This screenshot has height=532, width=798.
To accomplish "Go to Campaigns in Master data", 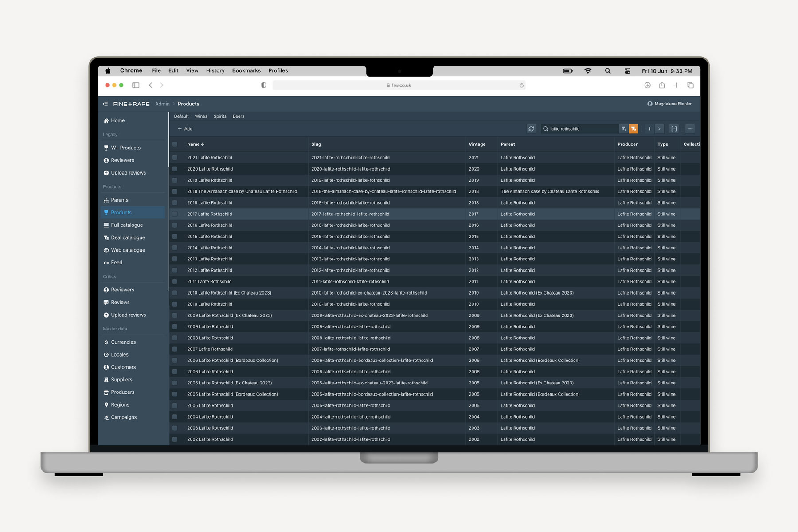I will [124, 417].
